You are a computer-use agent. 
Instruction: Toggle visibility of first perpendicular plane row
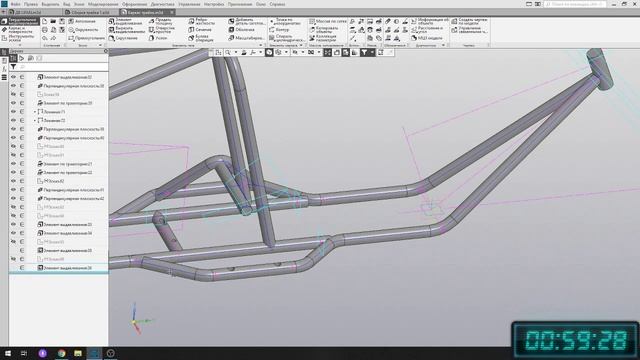pyautogui.click(x=13, y=86)
